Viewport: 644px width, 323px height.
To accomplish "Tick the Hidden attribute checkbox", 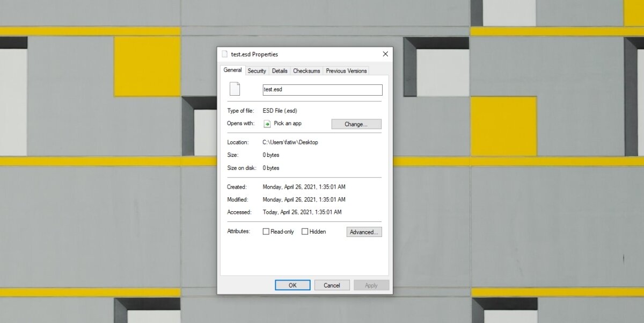I will [305, 232].
